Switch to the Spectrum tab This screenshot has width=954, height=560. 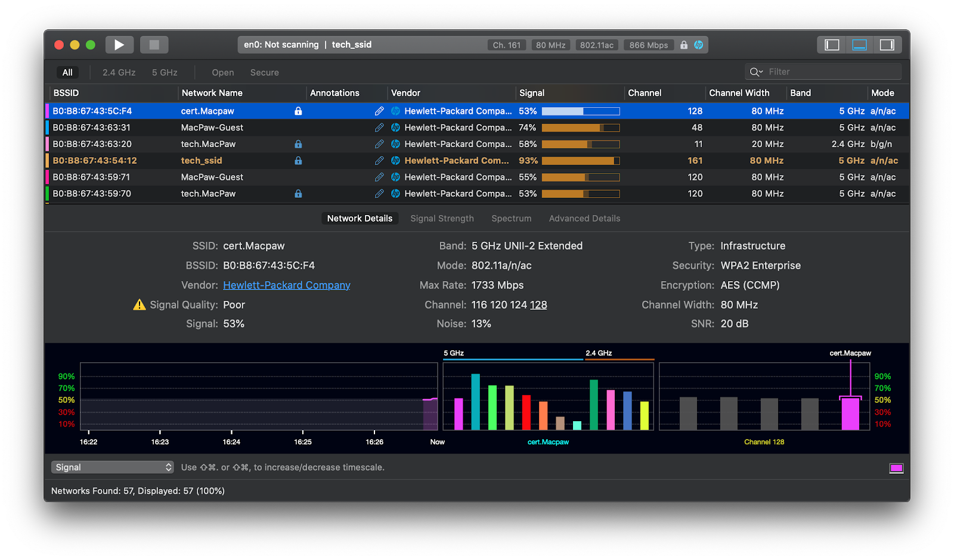coord(512,219)
